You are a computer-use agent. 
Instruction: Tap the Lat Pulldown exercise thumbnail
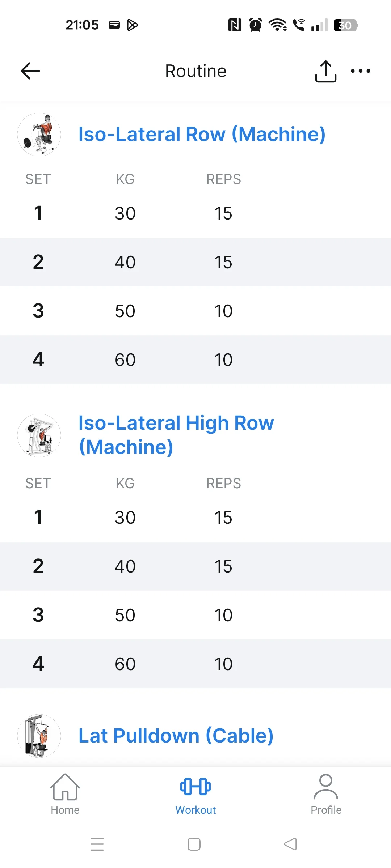click(x=39, y=736)
